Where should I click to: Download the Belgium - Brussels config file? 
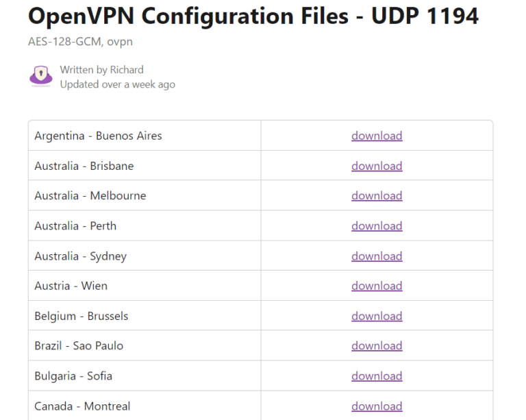coord(377,316)
